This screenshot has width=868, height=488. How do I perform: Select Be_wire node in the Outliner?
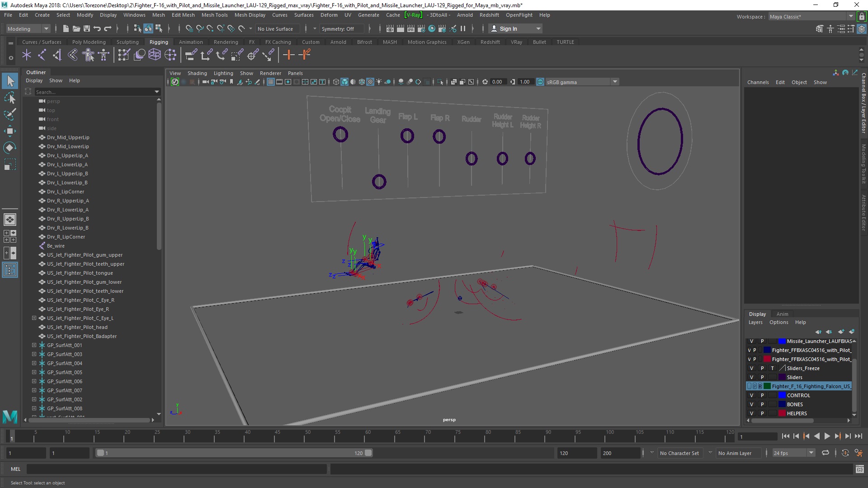tap(56, 246)
